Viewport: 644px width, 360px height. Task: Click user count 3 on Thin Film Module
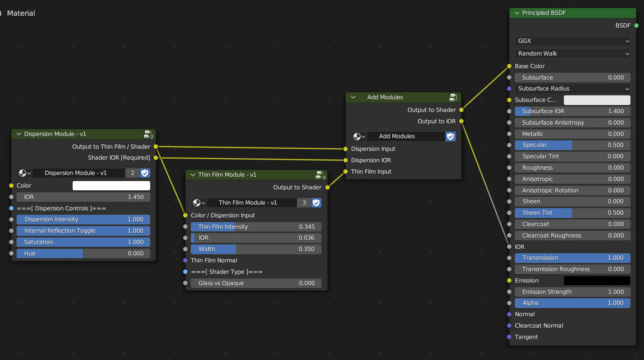point(304,203)
